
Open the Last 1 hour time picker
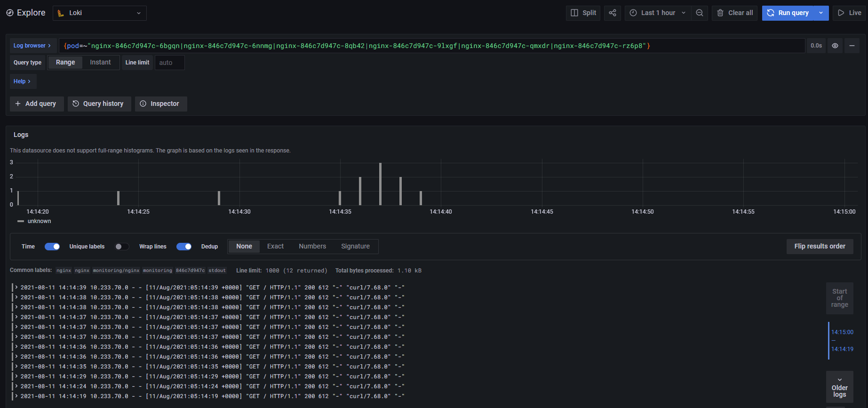(658, 13)
